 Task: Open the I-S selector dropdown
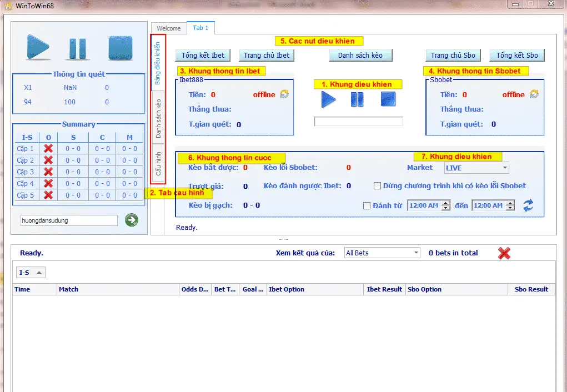click(31, 273)
